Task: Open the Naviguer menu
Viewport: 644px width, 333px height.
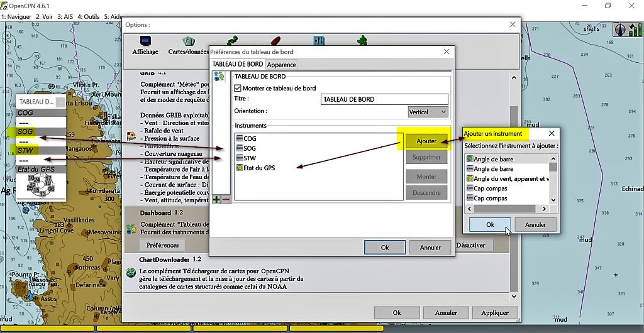Action: point(16,17)
